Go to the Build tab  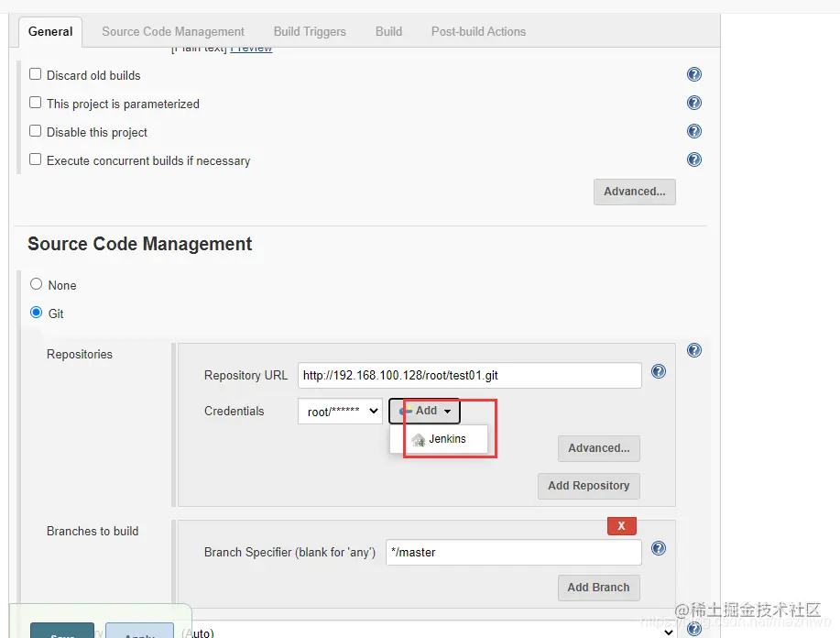pyautogui.click(x=388, y=32)
